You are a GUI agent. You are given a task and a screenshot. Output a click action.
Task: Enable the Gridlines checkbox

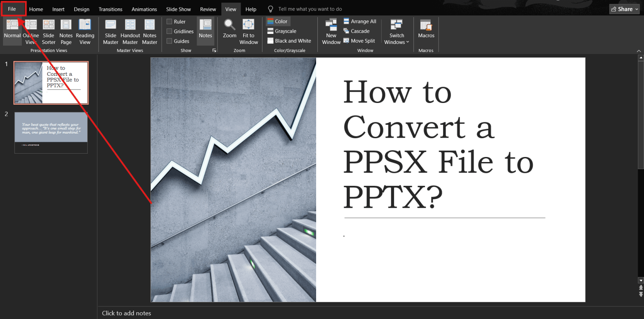pyautogui.click(x=169, y=31)
